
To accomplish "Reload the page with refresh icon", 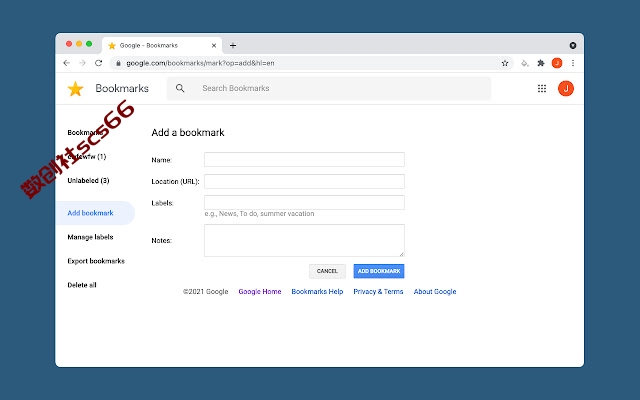I will pos(98,63).
